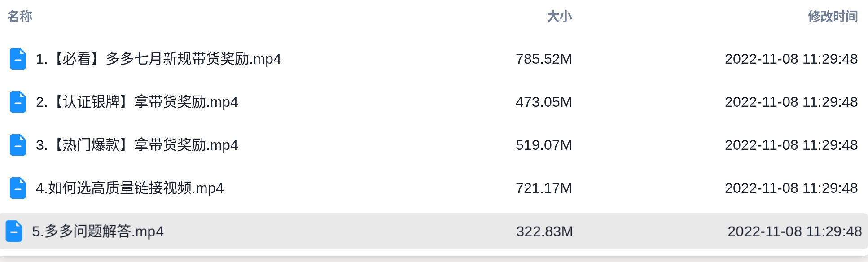Click file icon of 3.【热门爆款】拿带货奖励.mp4
Screen dimensions: 868x262
[x=18, y=145]
